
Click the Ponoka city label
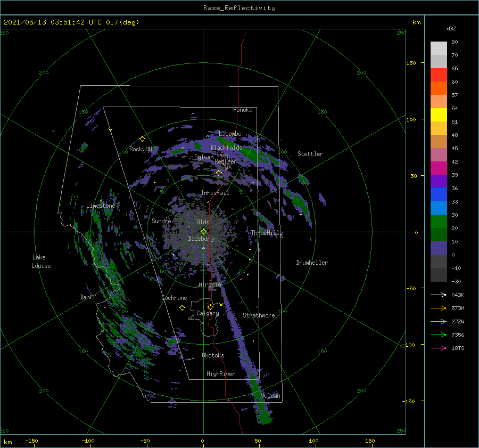coord(243,110)
